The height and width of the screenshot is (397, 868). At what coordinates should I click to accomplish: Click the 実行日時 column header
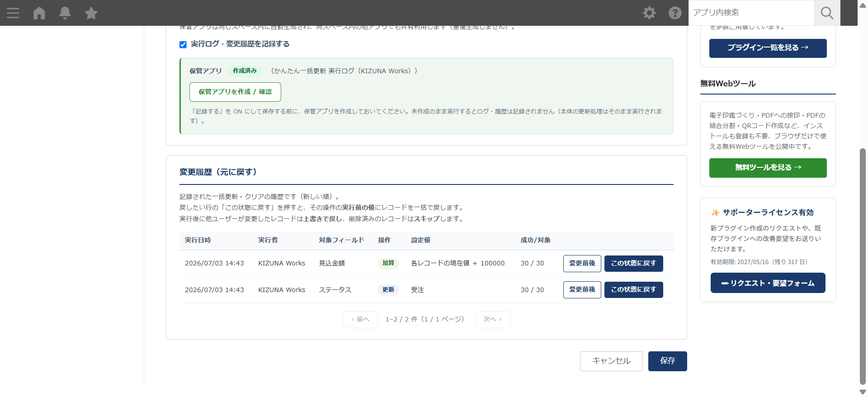pyautogui.click(x=198, y=240)
